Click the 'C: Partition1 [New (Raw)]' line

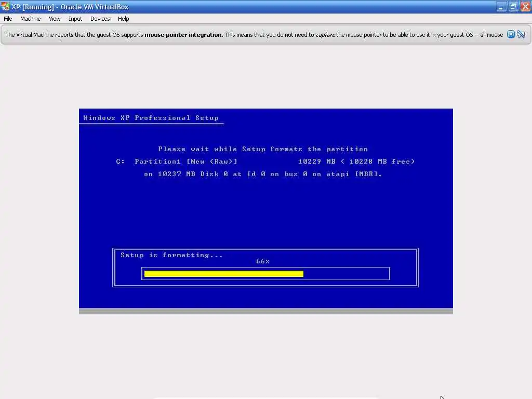click(265, 162)
